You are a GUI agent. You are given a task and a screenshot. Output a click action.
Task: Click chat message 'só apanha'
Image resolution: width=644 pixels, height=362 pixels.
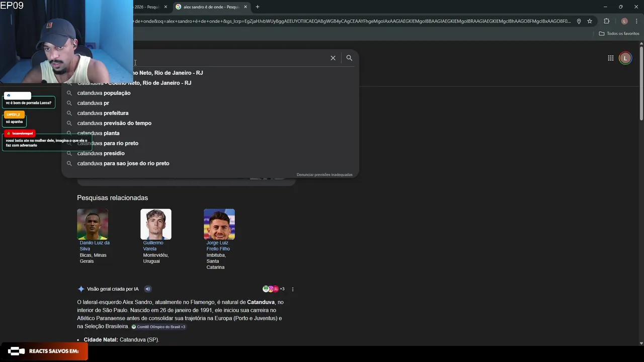pos(14,122)
